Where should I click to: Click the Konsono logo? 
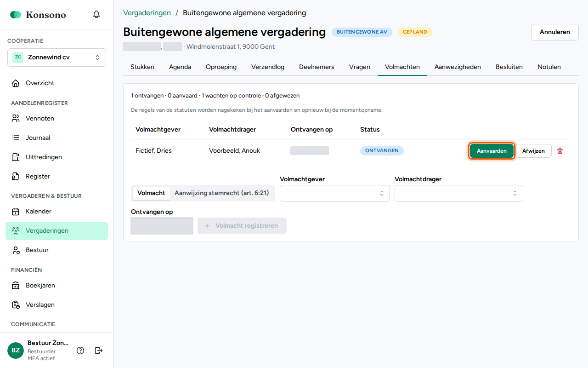click(x=38, y=15)
